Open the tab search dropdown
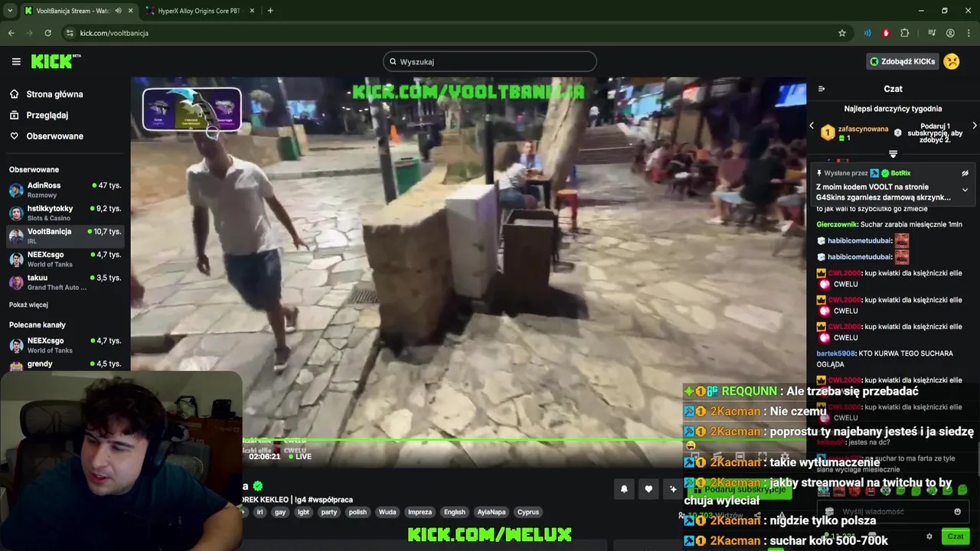This screenshot has height=551, width=980. [x=10, y=11]
